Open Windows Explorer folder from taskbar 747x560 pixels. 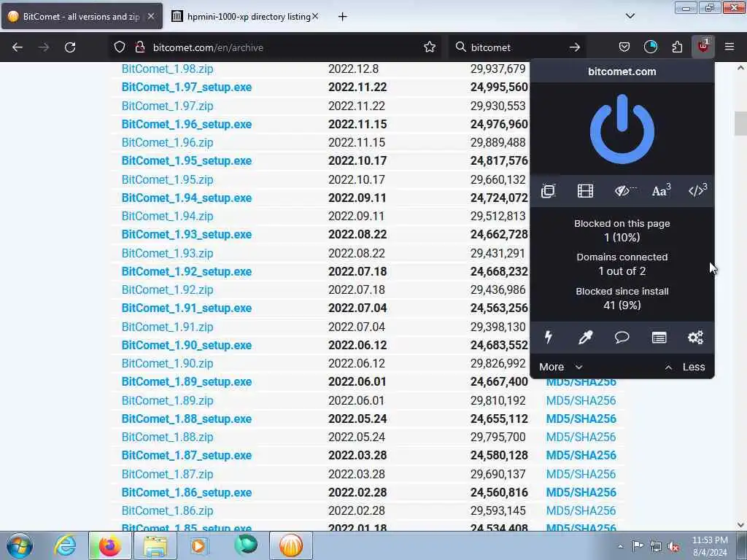point(155,545)
